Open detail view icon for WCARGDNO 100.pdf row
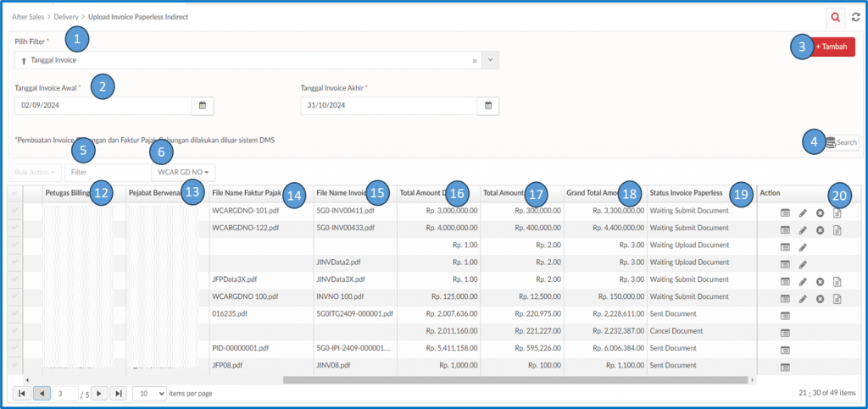The height and width of the screenshot is (409, 868). point(785,299)
